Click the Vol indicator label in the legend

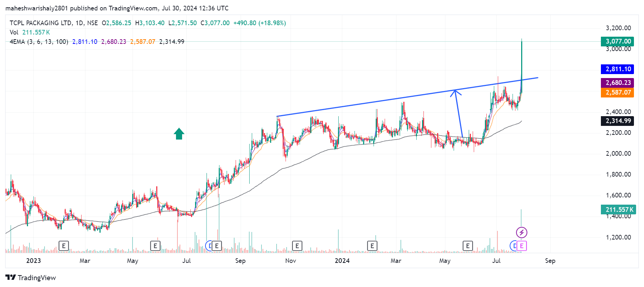coord(14,32)
